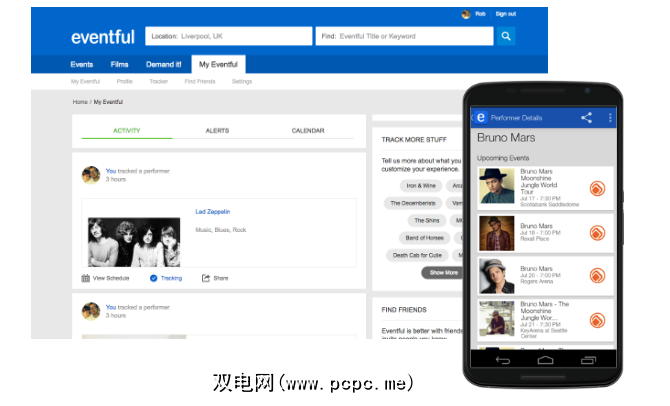Click the 'Music, Blues, Rock' genre text
This screenshot has width=670, height=406.
tap(220, 230)
